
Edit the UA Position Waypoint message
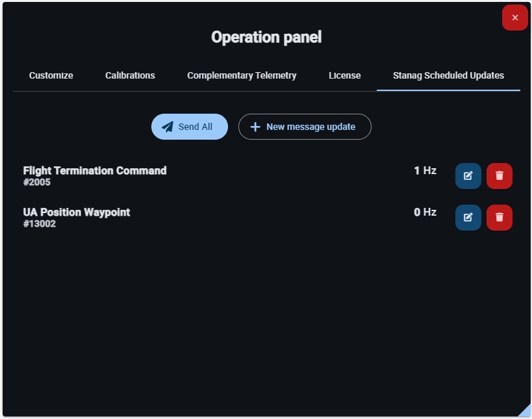click(x=468, y=218)
